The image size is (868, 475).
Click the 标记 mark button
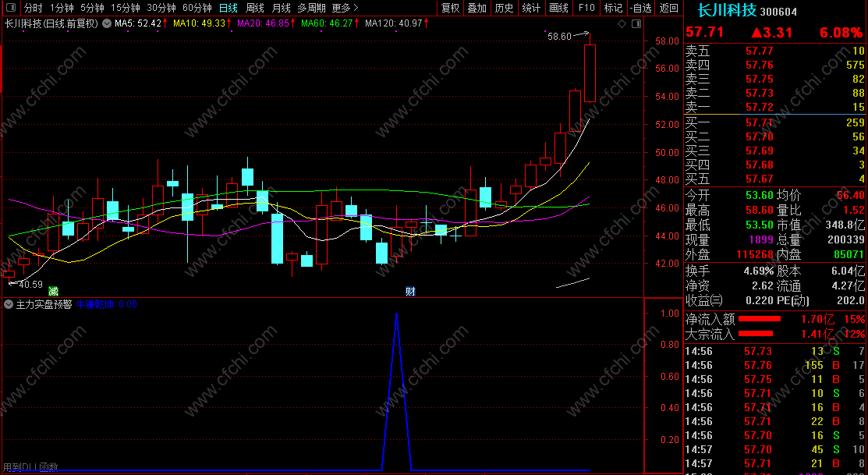(613, 8)
